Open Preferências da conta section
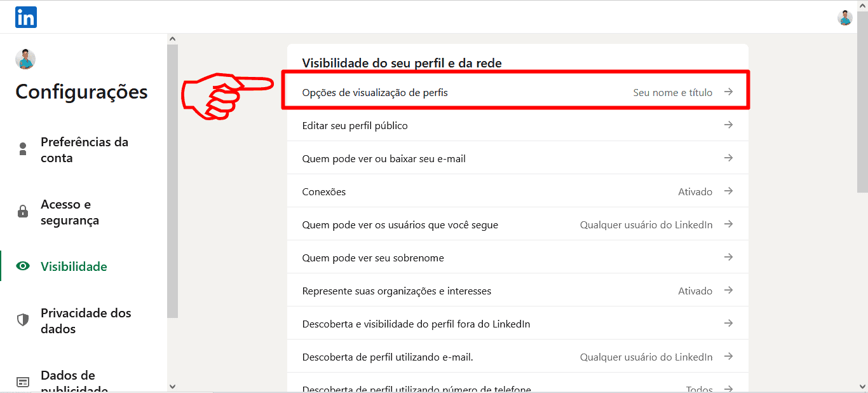This screenshot has width=868, height=393. (84, 150)
